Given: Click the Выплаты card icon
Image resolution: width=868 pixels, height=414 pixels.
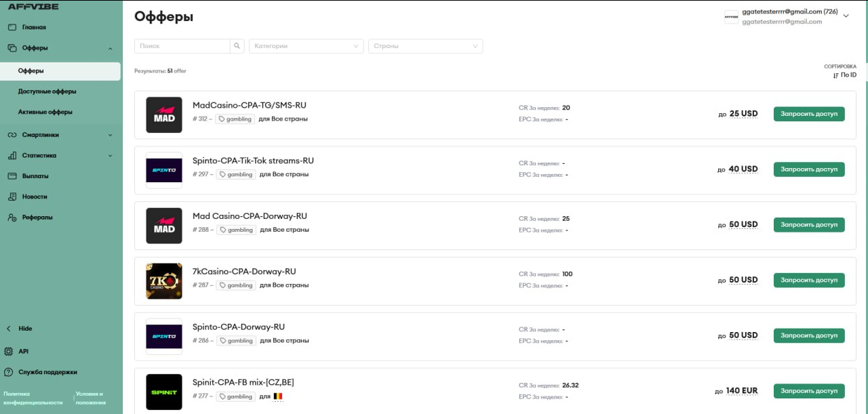Looking at the screenshot, I should point(12,176).
